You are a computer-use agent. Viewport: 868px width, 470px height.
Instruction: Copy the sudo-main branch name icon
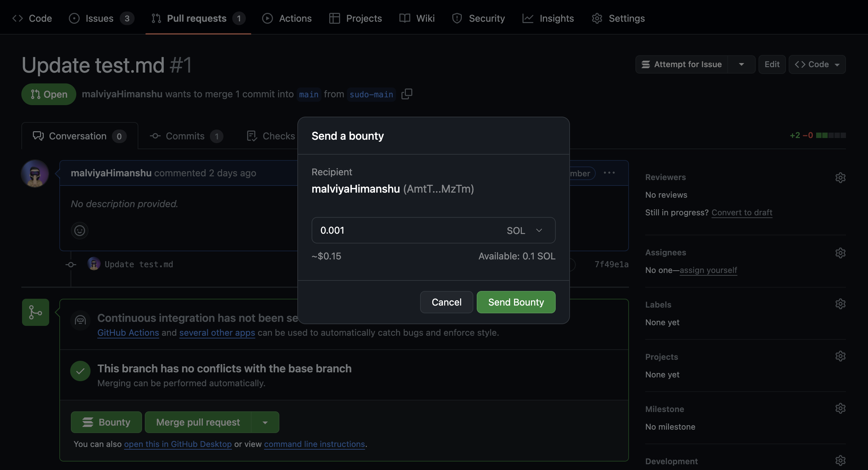coord(407,94)
